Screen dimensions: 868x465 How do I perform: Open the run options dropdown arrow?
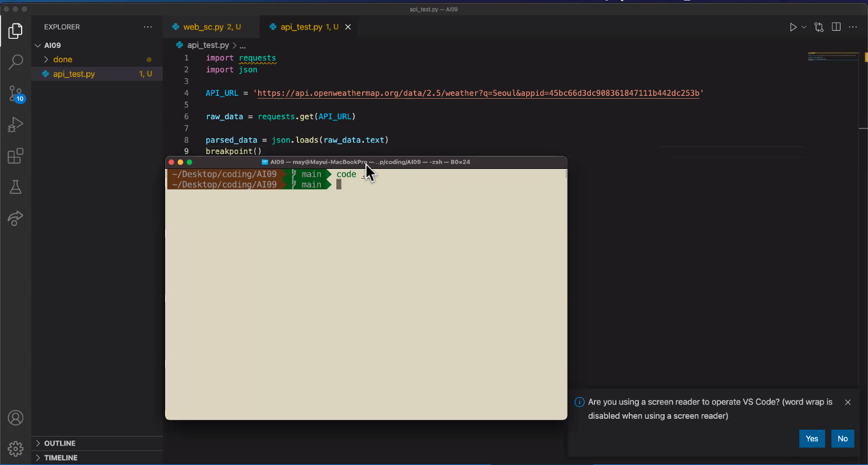pyautogui.click(x=804, y=27)
